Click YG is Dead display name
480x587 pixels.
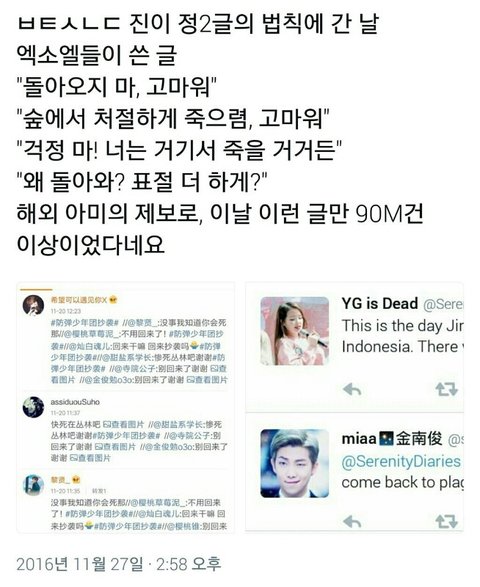380,304
